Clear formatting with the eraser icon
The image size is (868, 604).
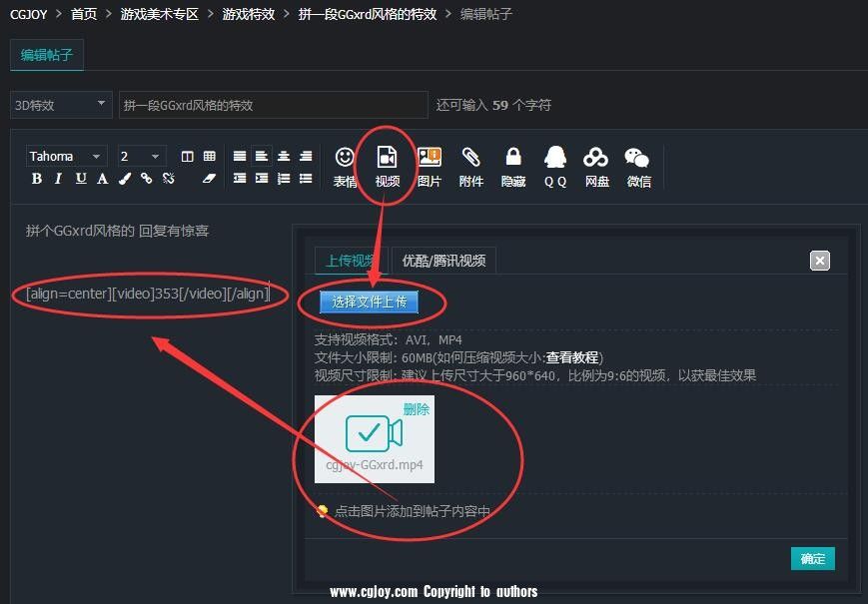(209, 179)
